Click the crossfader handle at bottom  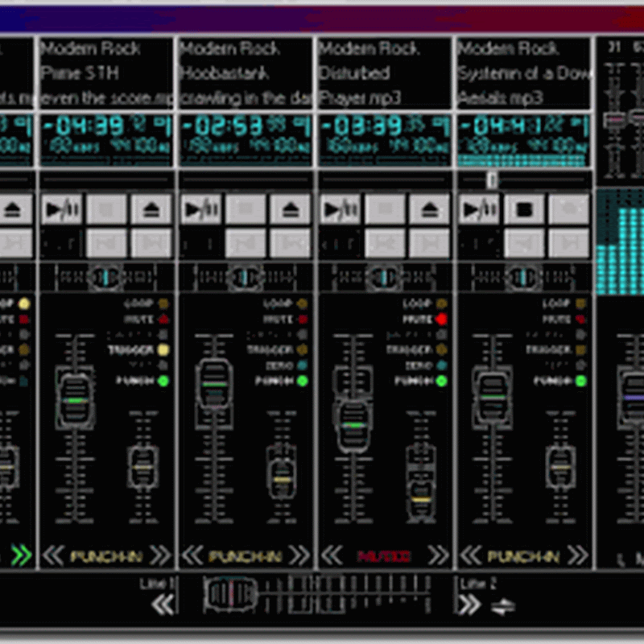click(x=231, y=593)
